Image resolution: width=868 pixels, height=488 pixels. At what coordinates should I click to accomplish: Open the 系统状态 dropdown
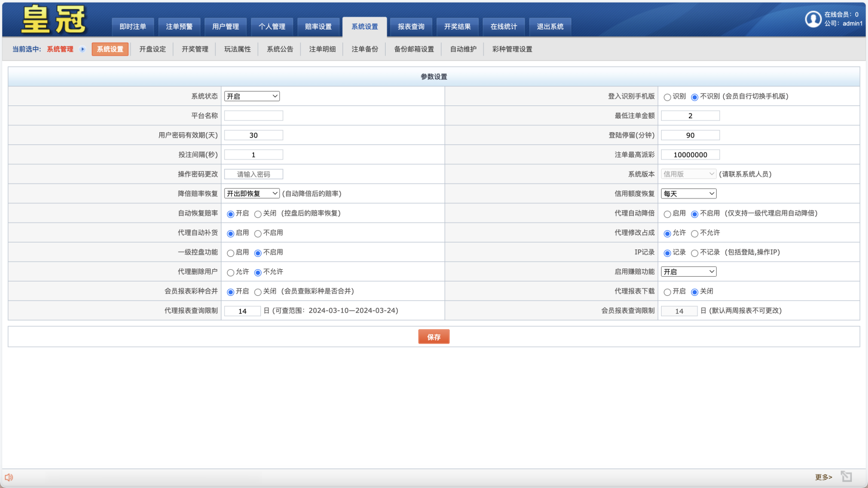point(252,96)
